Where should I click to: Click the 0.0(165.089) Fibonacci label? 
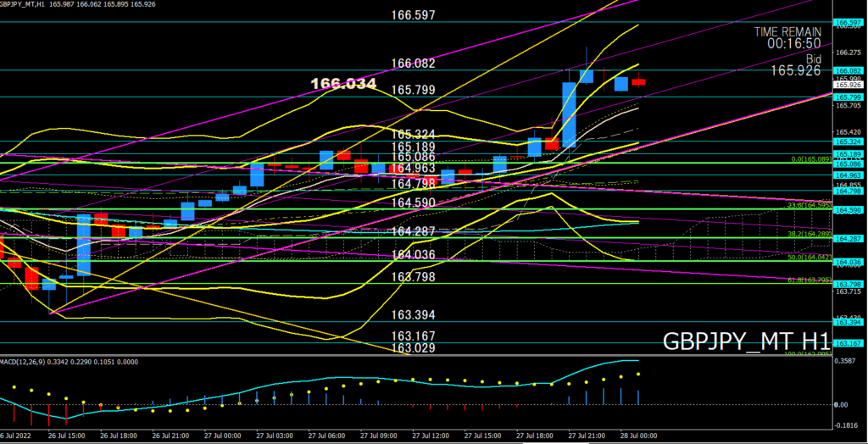(x=811, y=159)
